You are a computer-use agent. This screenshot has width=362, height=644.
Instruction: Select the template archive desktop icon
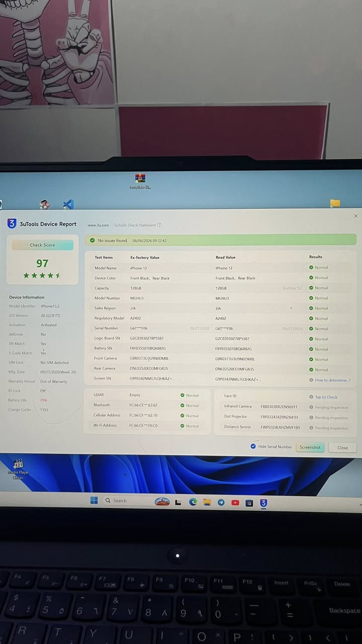[x=140, y=181]
